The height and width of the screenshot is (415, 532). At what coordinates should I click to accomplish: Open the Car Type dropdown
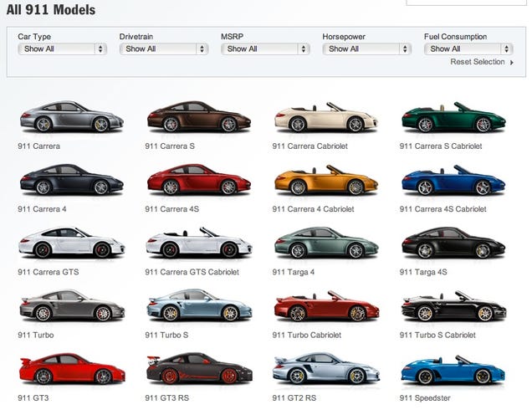(x=63, y=49)
